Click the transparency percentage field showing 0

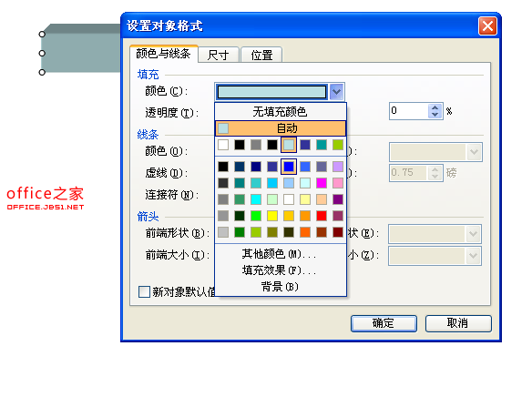click(409, 111)
